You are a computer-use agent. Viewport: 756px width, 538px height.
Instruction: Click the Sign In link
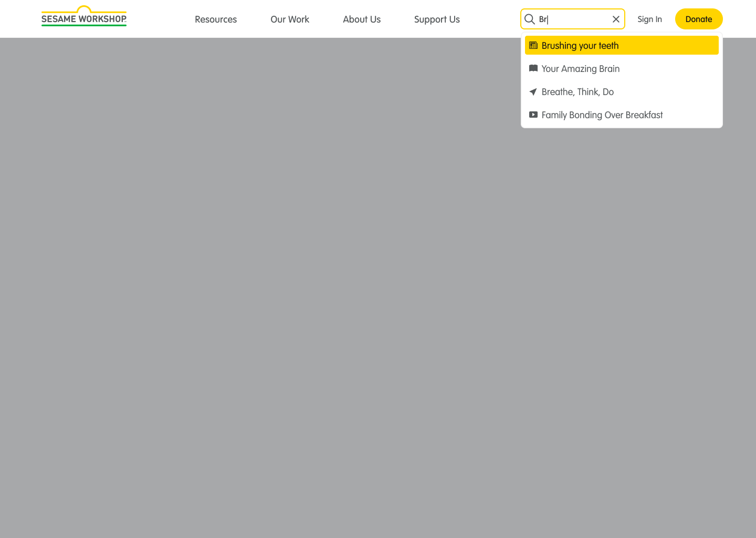click(649, 19)
